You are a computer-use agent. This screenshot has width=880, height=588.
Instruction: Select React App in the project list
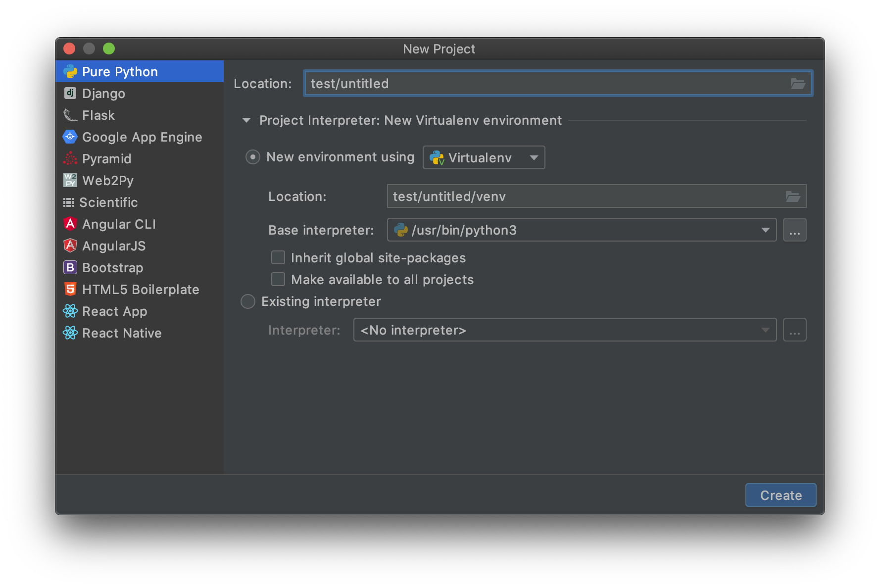140,311
